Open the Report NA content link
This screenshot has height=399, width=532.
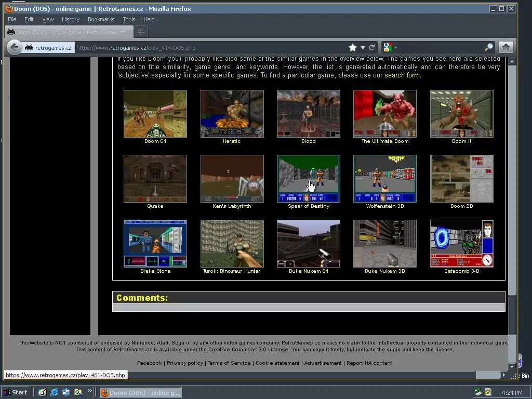coord(369,363)
